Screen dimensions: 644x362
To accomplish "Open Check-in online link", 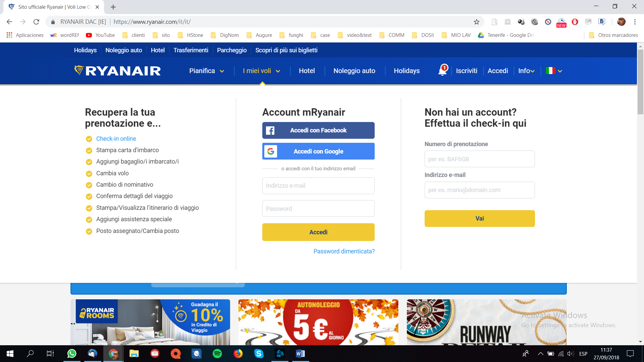I will (116, 139).
